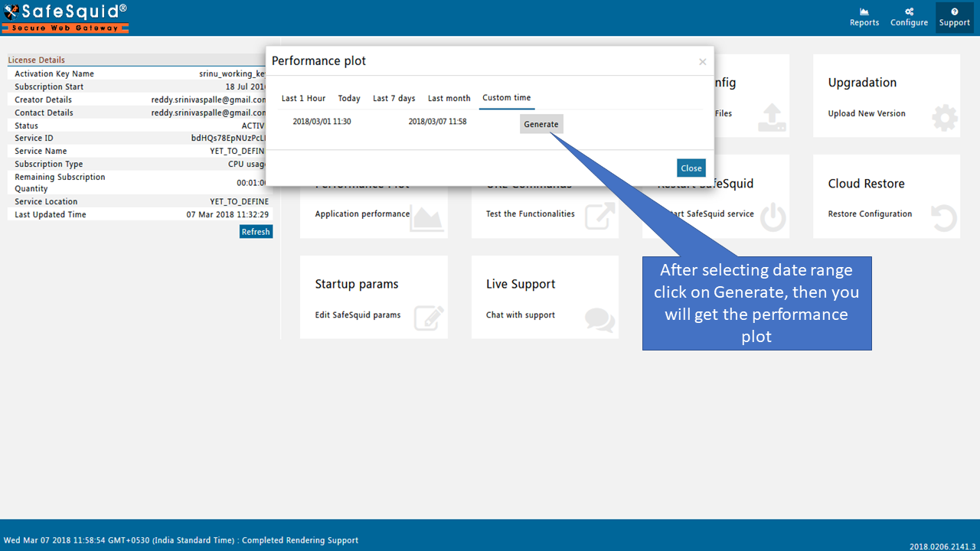Click the Upgradation gear icon
The width and height of the screenshot is (980, 551).
click(x=945, y=119)
